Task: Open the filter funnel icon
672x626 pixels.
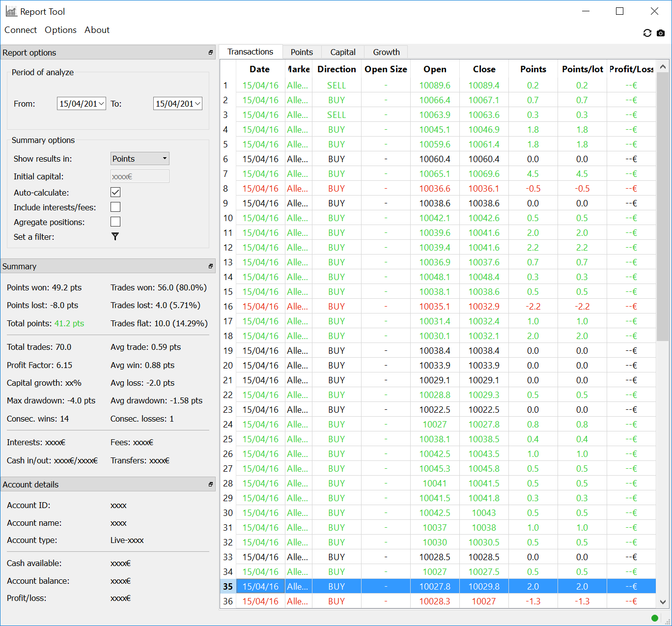Action: (x=115, y=237)
